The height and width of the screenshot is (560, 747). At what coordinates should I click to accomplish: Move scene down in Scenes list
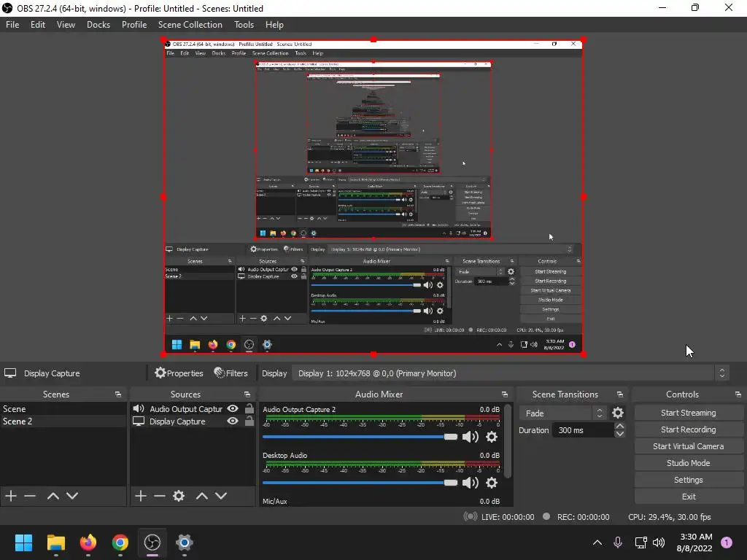[x=72, y=496]
